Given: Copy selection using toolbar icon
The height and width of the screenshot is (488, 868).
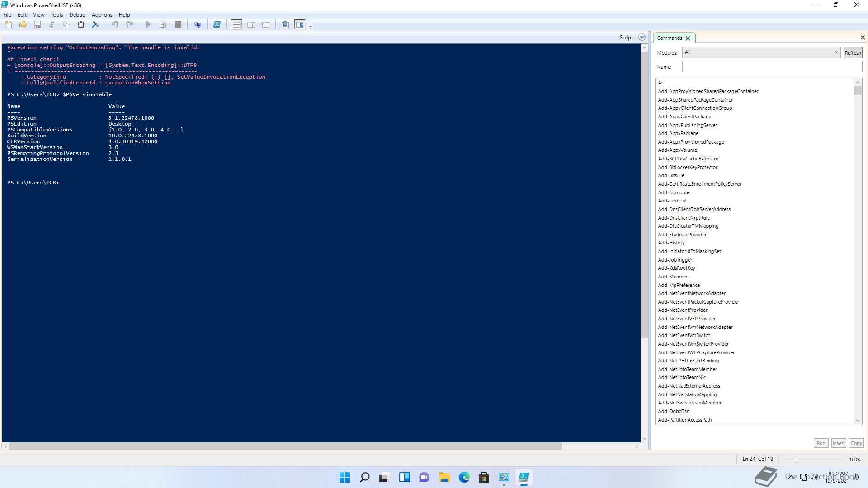Looking at the screenshot, I should pyautogui.click(x=66, y=25).
